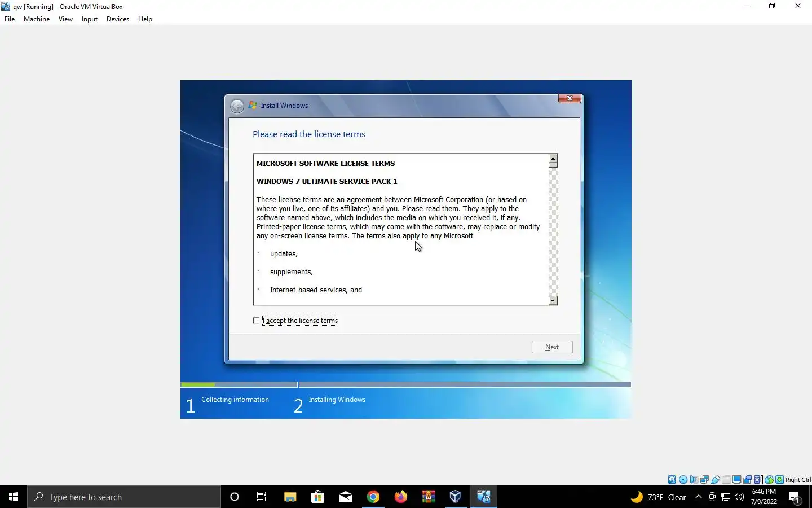Open Microsoft Store from the taskbar
The height and width of the screenshot is (508, 812).
[317, 497]
